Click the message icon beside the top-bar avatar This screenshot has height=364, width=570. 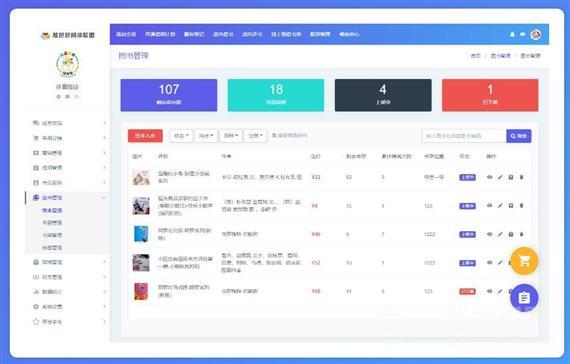click(x=522, y=34)
